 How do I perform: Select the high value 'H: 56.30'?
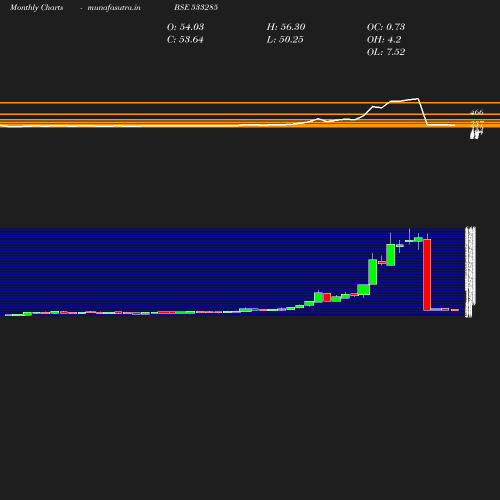coord(286,27)
